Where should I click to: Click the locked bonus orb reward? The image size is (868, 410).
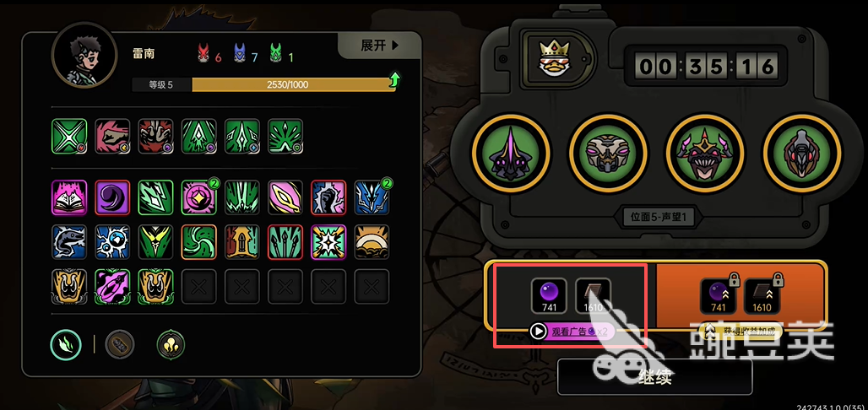click(718, 295)
